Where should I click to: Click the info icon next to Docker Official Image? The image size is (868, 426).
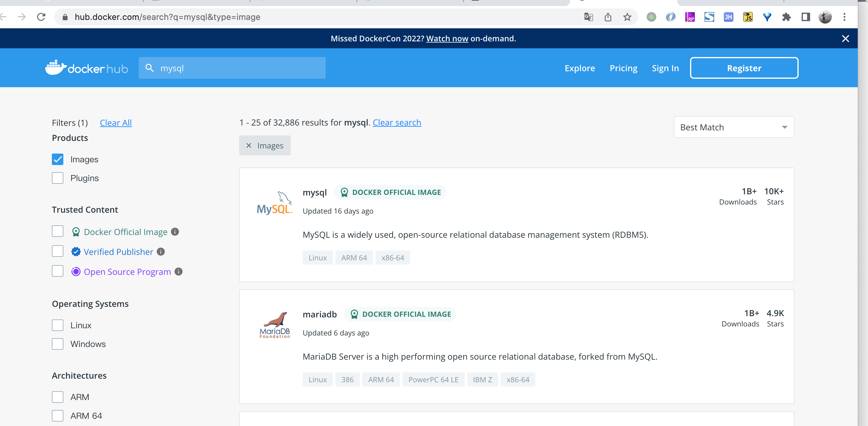click(x=175, y=232)
